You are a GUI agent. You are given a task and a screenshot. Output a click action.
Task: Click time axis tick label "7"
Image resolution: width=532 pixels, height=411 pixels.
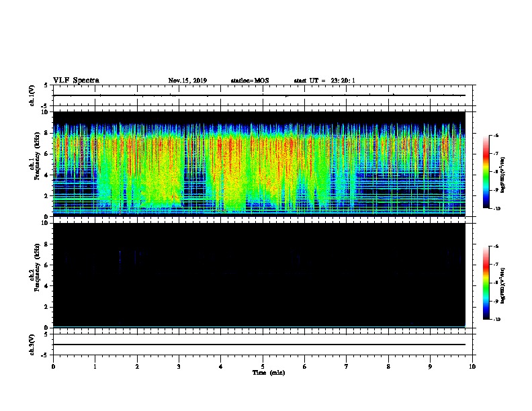pos(347,367)
